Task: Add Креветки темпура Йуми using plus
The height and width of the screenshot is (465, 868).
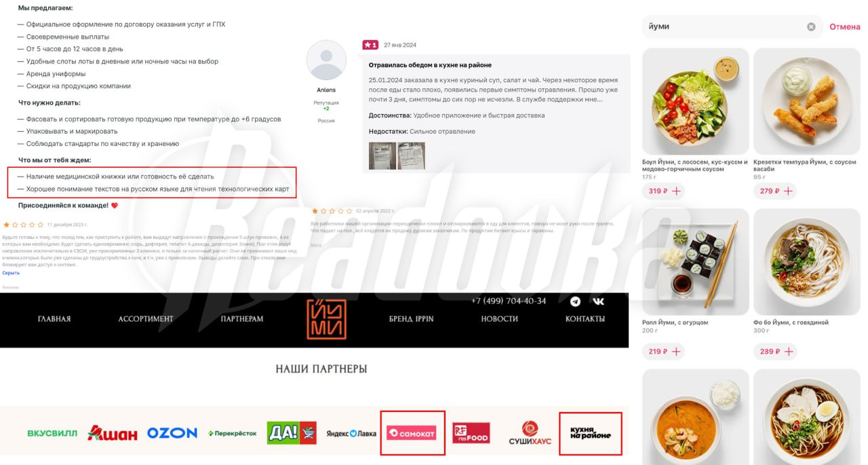Action: 787,191
